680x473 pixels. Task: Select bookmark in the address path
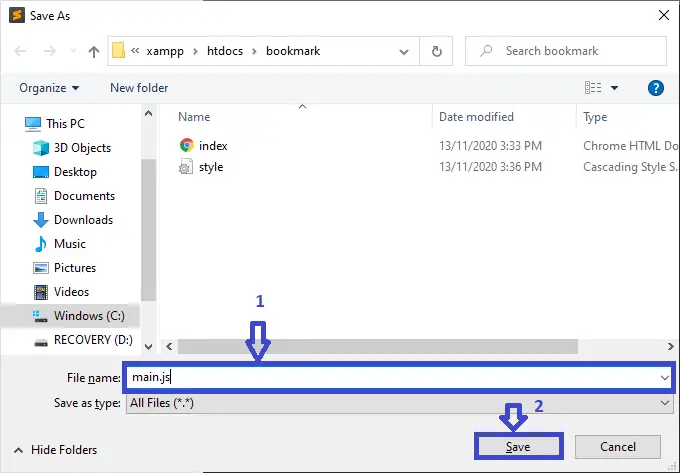click(x=293, y=51)
